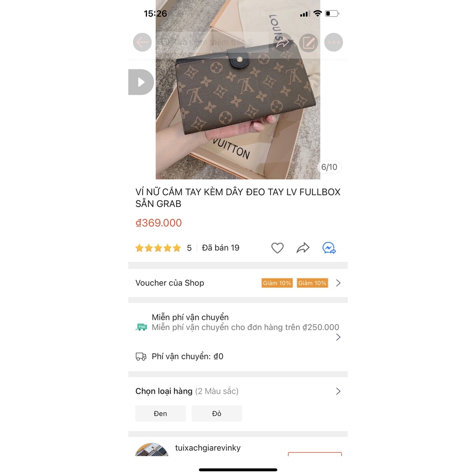Tap the five-star rating
This screenshot has width=476, height=476.
(158, 248)
